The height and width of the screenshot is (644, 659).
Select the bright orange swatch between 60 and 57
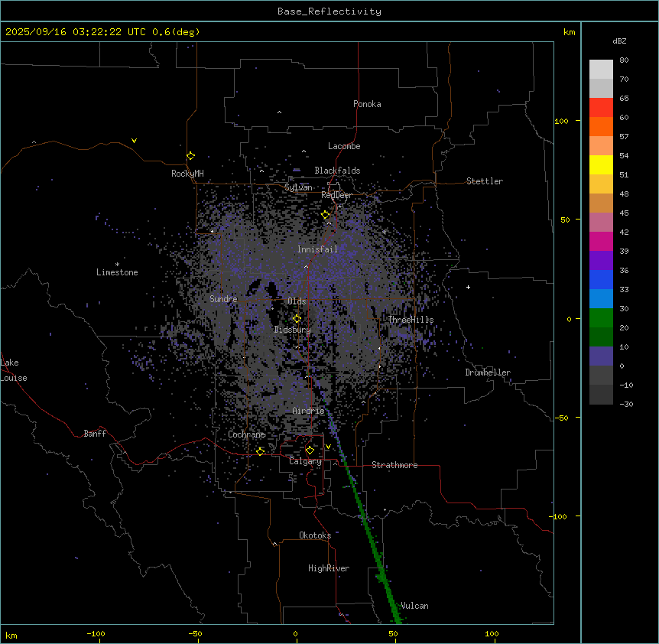click(601, 126)
